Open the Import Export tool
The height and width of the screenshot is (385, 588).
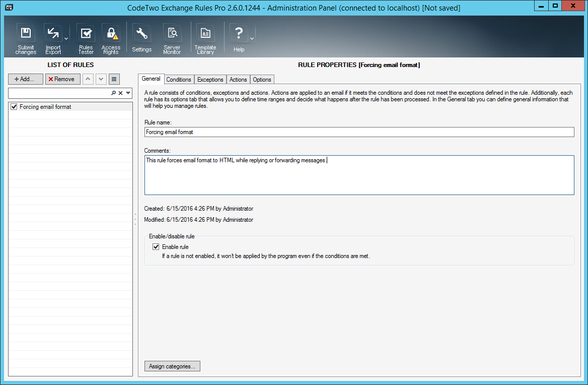(53, 39)
